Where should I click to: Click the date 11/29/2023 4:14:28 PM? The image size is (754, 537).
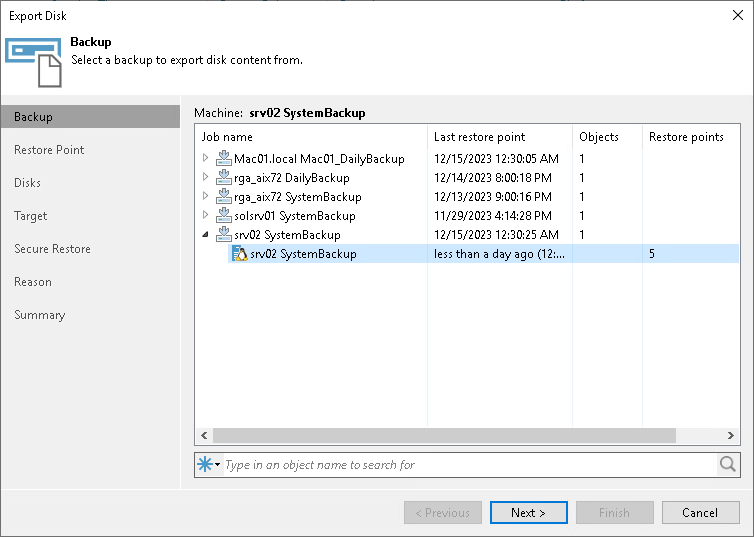(x=493, y=215)
